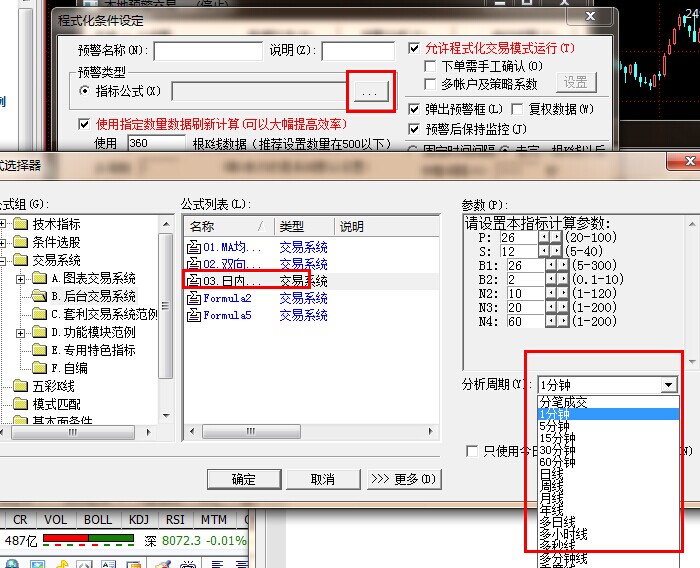Select 指标公式 radio button
Image resolution: width=700 pixels, height=568 pixels.
[x=83, y=91]
